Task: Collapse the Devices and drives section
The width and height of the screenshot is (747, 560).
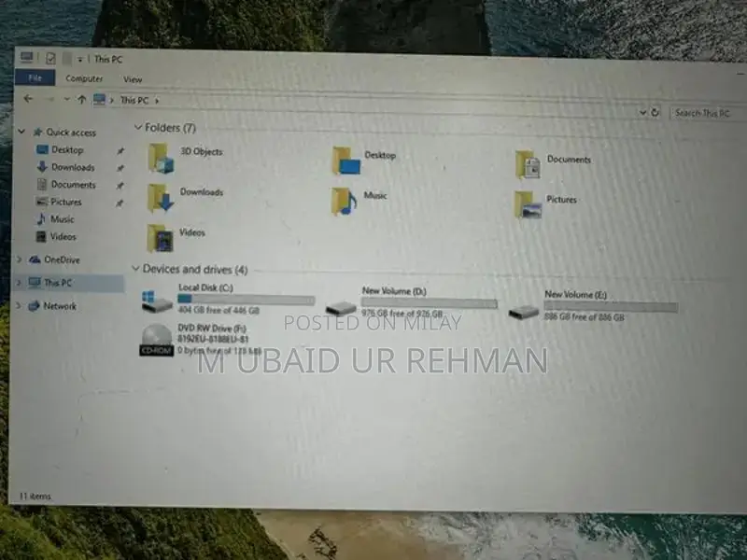Action: (x=135, y=269)
